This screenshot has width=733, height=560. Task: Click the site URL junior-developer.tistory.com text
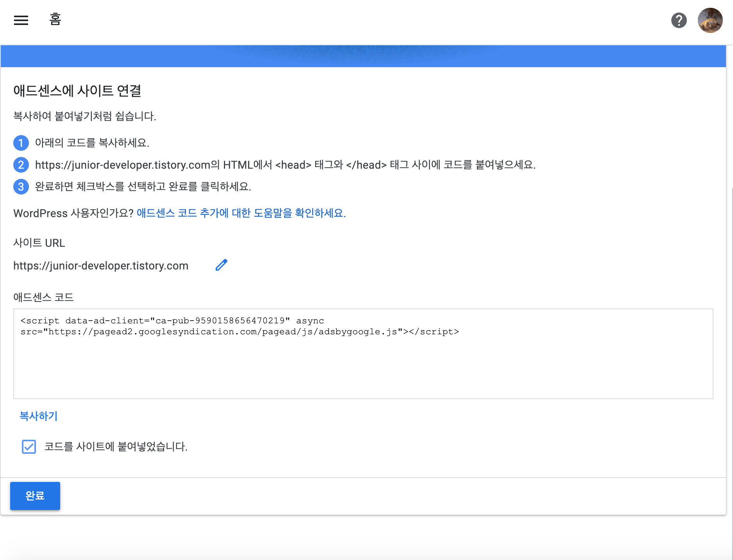(101, 266)
